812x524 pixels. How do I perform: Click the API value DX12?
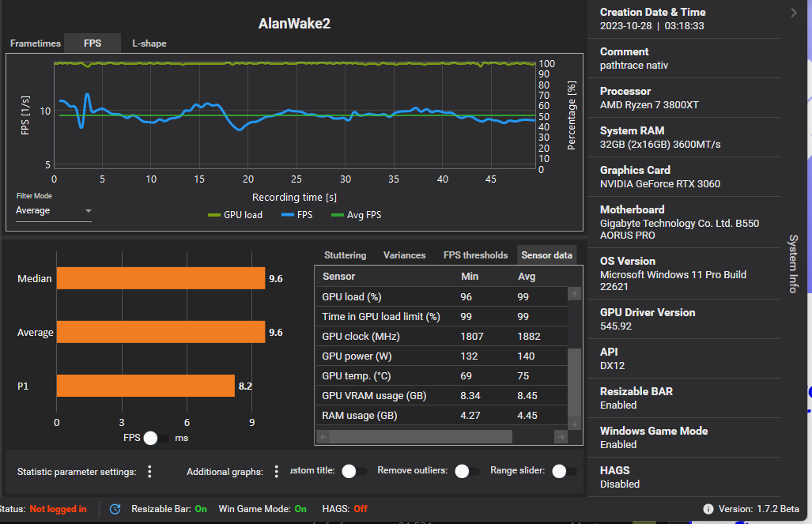[612, 366]
